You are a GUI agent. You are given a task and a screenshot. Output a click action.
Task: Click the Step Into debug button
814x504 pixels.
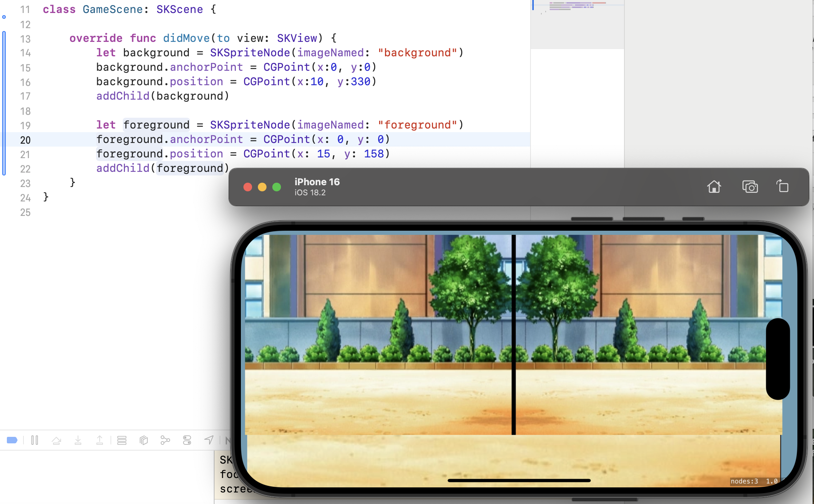tap(78, 440)
